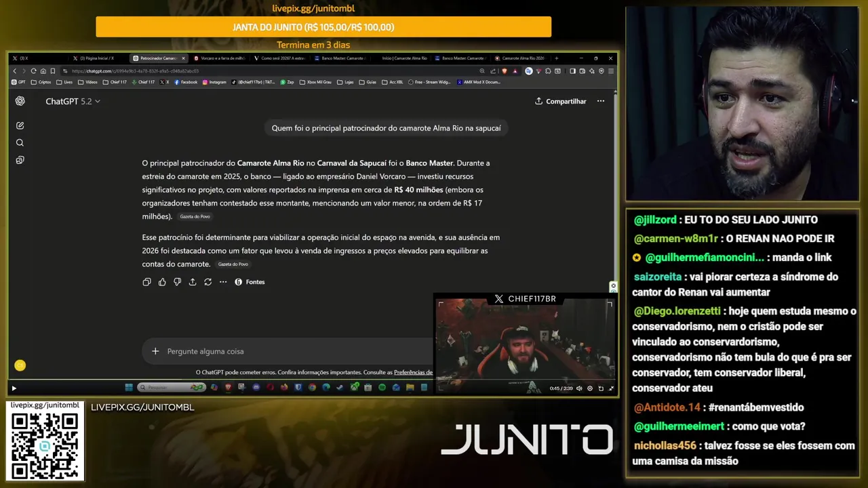Viewport: 868px width, 488px height.
Task: Expand the Xbox Mil Grau bookmark folder
Action: click(x=316, y=82)
